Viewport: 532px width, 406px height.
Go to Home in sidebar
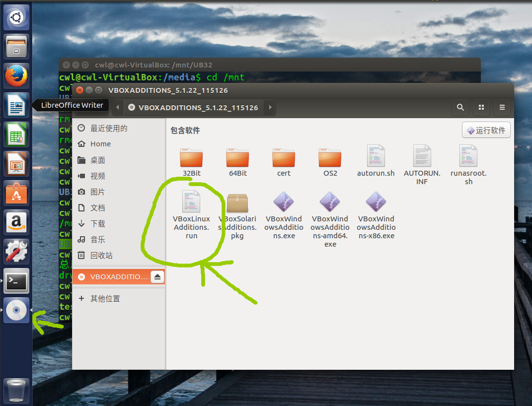[119, 144]
